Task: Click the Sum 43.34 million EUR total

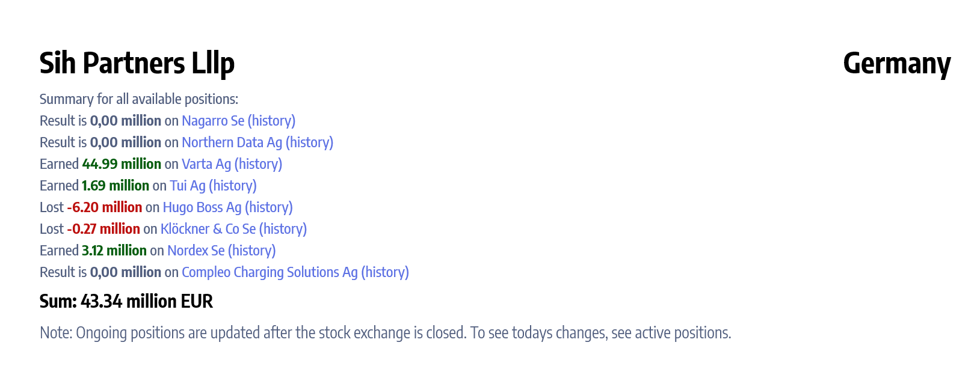Action: 126,301
